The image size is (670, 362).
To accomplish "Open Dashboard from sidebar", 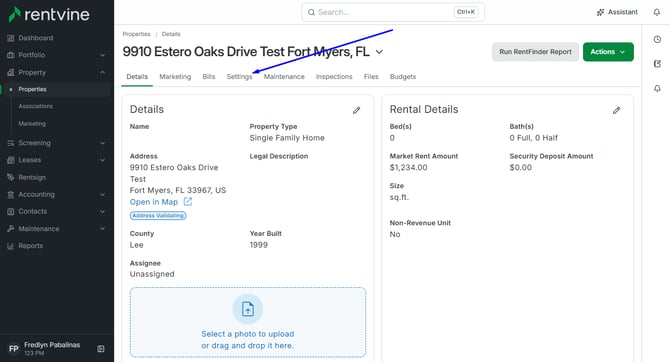I will 35,38.
